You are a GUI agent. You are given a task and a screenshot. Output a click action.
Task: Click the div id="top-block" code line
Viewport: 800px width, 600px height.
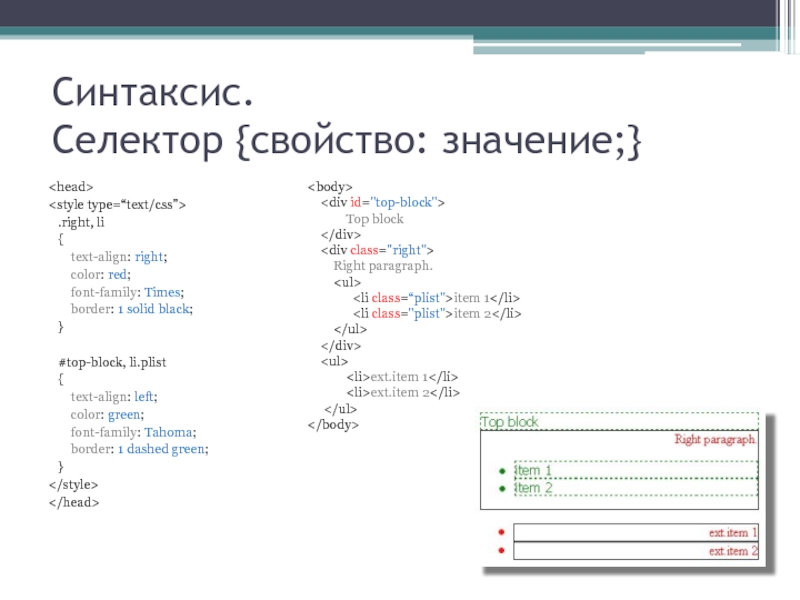(x=382, y=202)
